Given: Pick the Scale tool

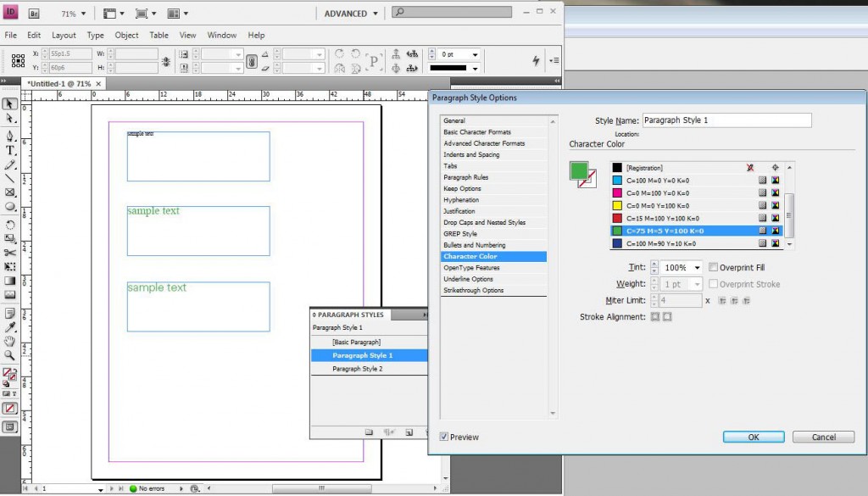Looking at the screenshot, I should [x=9, y=238].
